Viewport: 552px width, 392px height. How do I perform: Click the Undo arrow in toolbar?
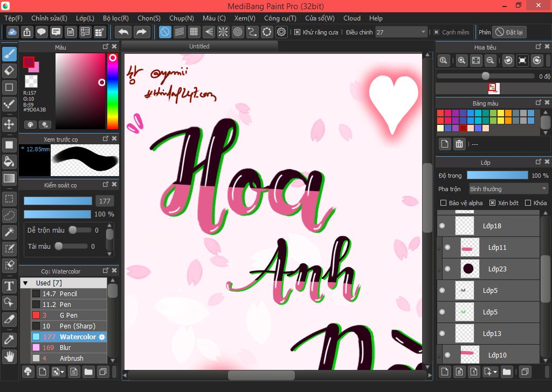coord(123,32)
